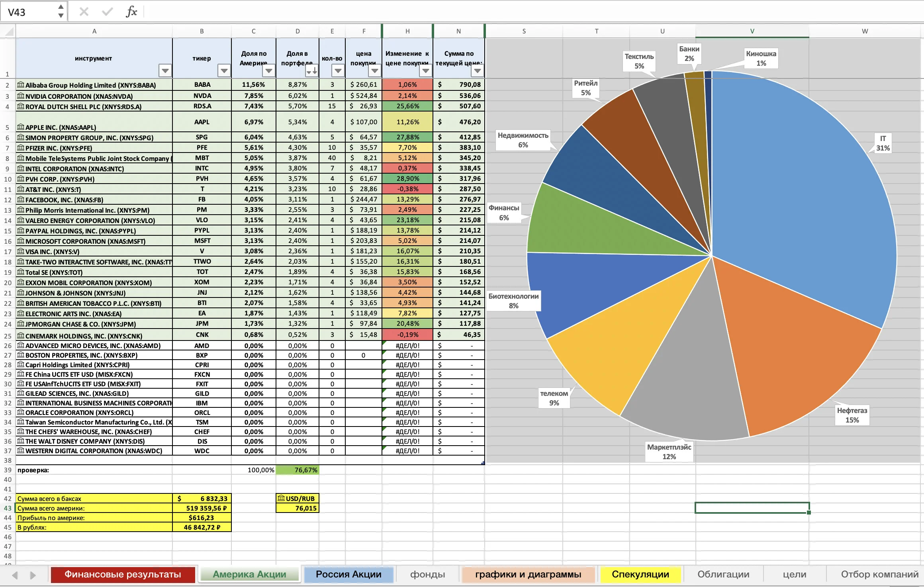The height and width of the screenshot is (587, 924).
Task: Click the select-all triangle at grid corner
Action: pyautogui.click(x=9, y=31)
